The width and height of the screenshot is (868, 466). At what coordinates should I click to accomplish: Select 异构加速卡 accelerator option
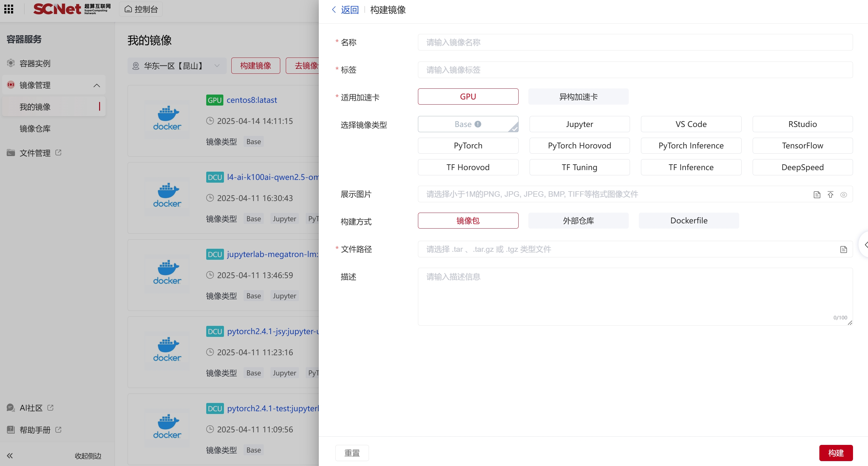[x=578, y=97]
